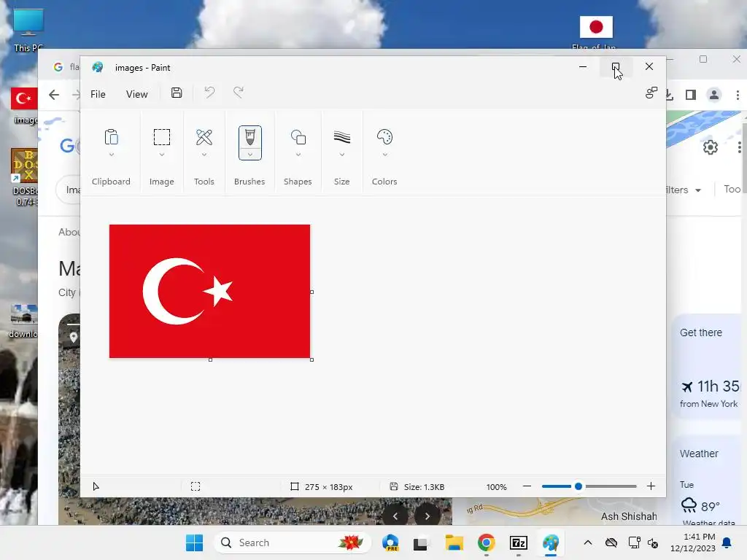The width and height of the screenshot is (747, 560).
Task: Click the Get there label in Chrome
Action: click(701, 332)
